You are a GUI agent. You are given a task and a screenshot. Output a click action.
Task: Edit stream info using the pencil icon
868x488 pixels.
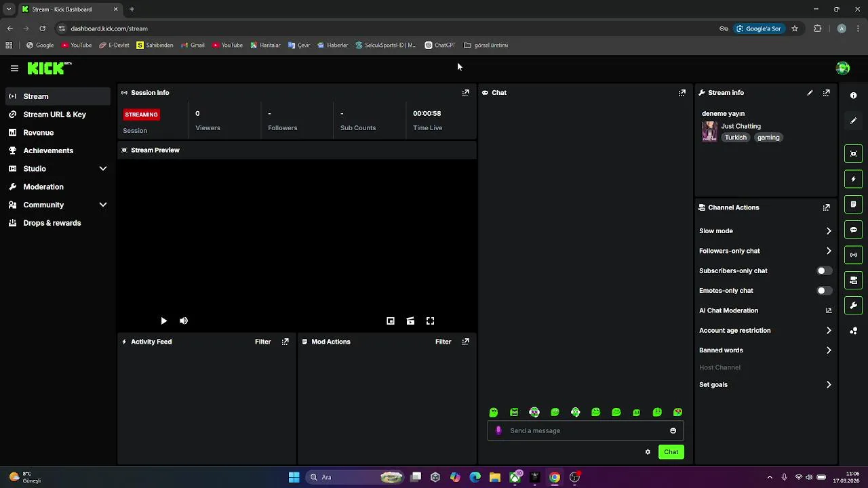810,93
